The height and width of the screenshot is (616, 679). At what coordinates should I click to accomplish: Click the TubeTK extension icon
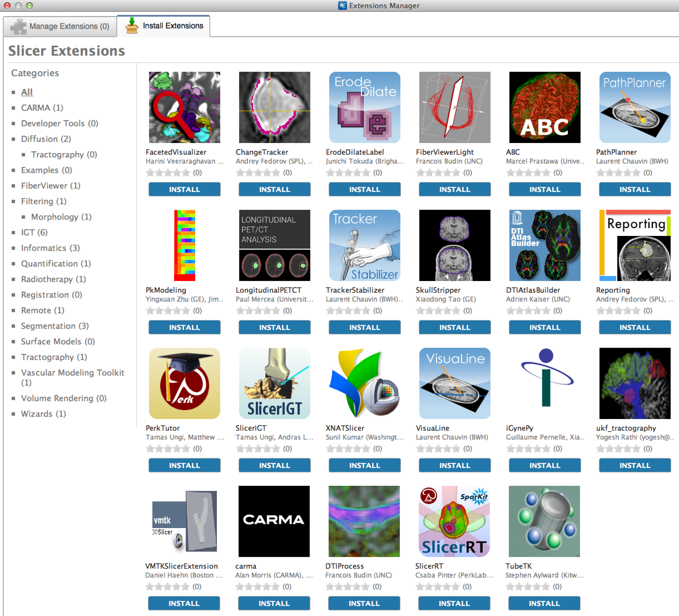coord(544,521)
